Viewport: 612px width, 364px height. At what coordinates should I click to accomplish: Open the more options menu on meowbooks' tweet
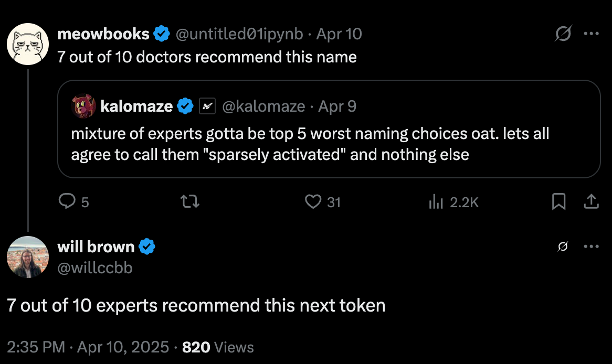tap(592, 34)
